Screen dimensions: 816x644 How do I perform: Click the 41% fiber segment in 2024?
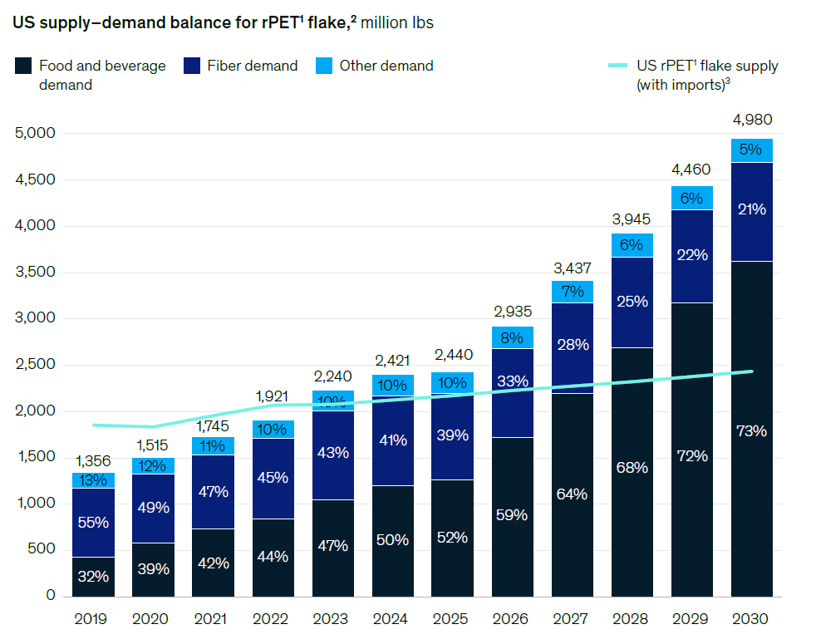[x=393, y=441]
